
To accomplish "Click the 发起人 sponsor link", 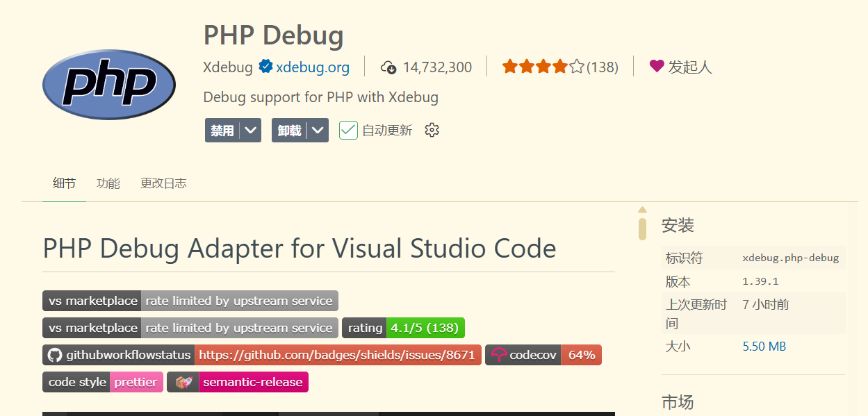I will (690, 67).
